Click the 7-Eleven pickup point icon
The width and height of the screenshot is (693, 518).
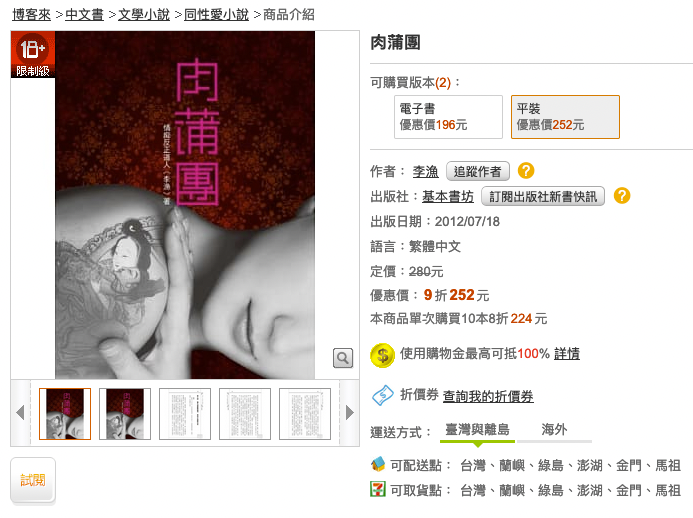click(x=378, y=489)
